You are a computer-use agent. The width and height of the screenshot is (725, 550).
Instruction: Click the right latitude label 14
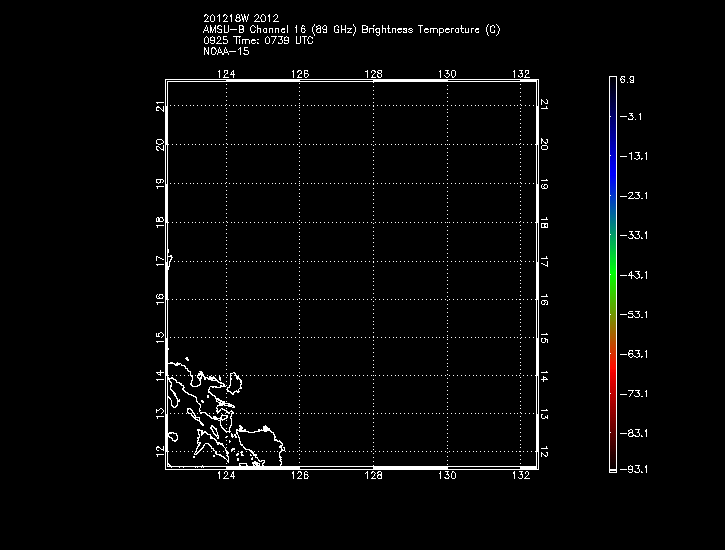click(544, 377)
